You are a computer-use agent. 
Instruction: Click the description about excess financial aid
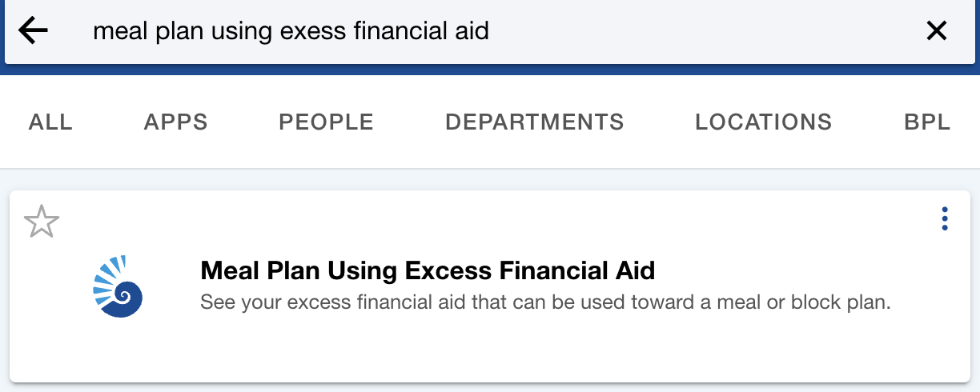545,304
